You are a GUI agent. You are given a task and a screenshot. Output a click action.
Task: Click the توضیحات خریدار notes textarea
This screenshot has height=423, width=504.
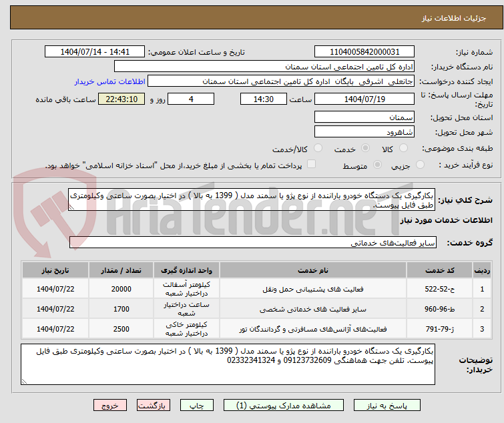(x=228, y=364)
